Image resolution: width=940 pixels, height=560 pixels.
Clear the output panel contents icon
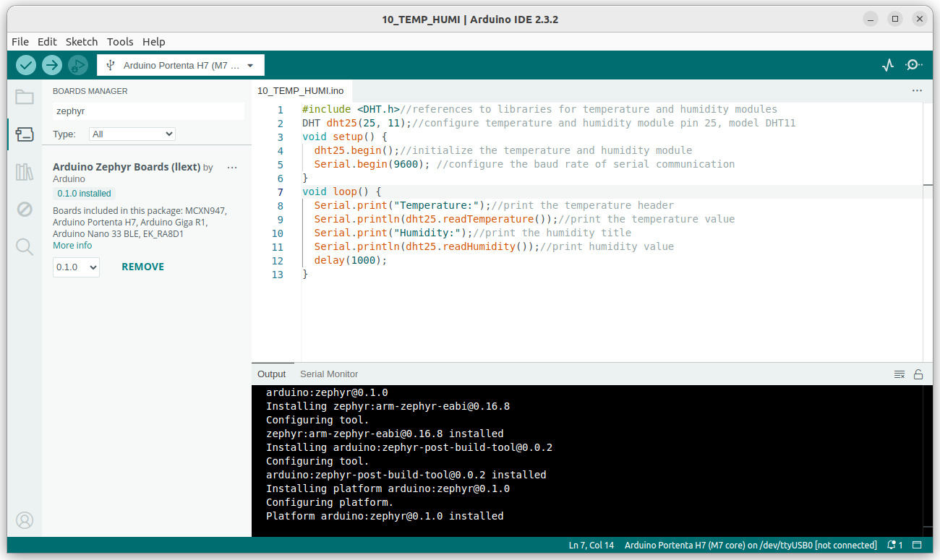pos(900,374)
